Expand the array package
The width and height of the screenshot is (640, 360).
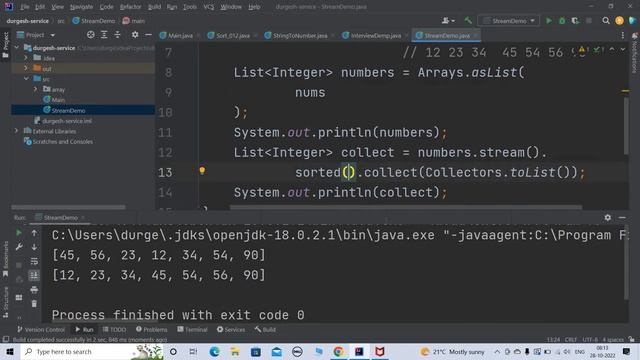(x=36, y=89)
